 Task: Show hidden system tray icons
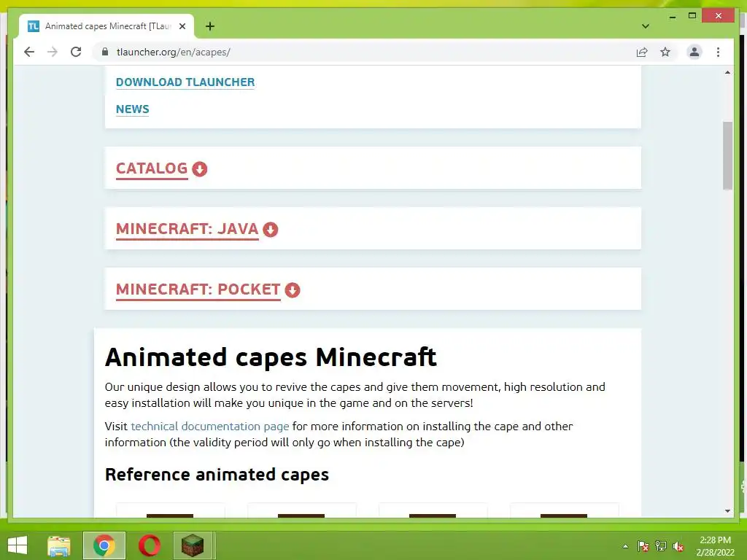coord(625,546)
